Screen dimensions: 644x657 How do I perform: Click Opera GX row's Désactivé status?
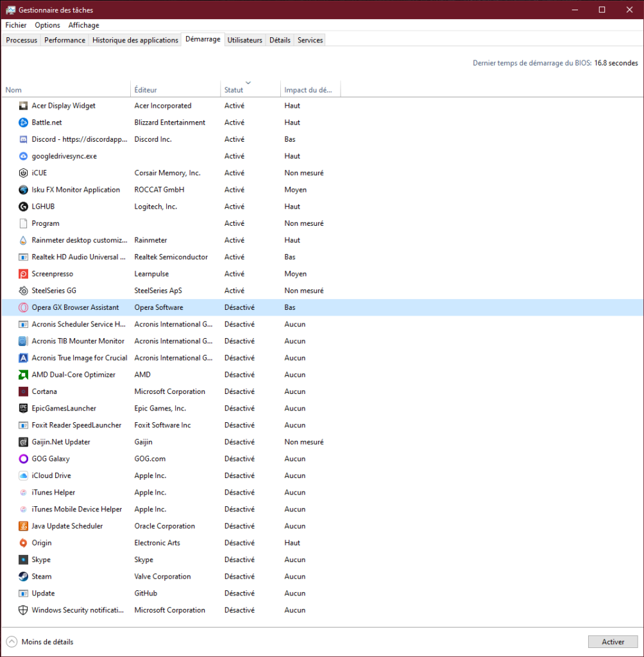pyautogui.click(x=239, y=307)
